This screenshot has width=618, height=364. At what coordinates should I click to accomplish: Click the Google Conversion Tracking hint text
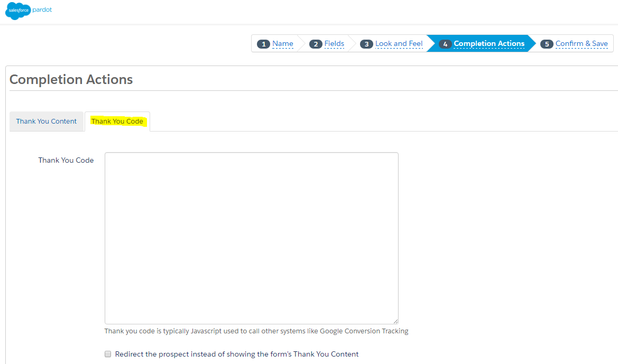(x=256, y=331)
